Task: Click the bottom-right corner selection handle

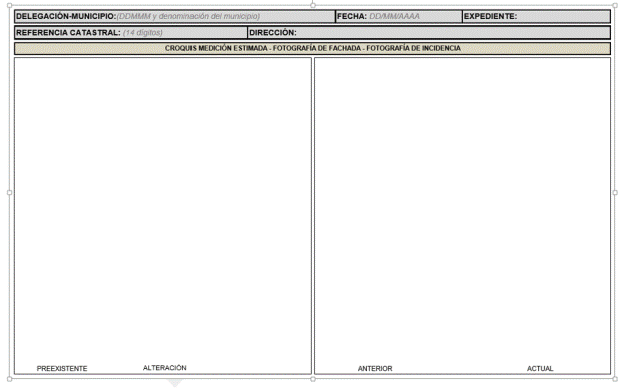Action: [x=615, y=379]
